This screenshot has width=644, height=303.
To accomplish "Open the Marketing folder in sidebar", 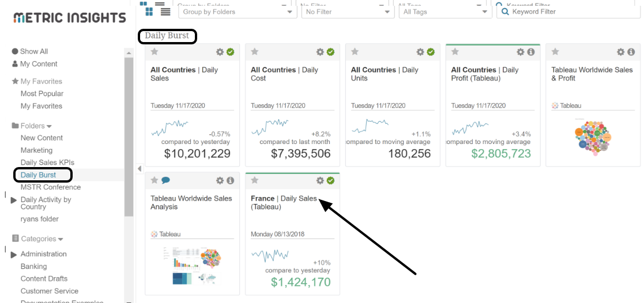I will click(36, 150).
